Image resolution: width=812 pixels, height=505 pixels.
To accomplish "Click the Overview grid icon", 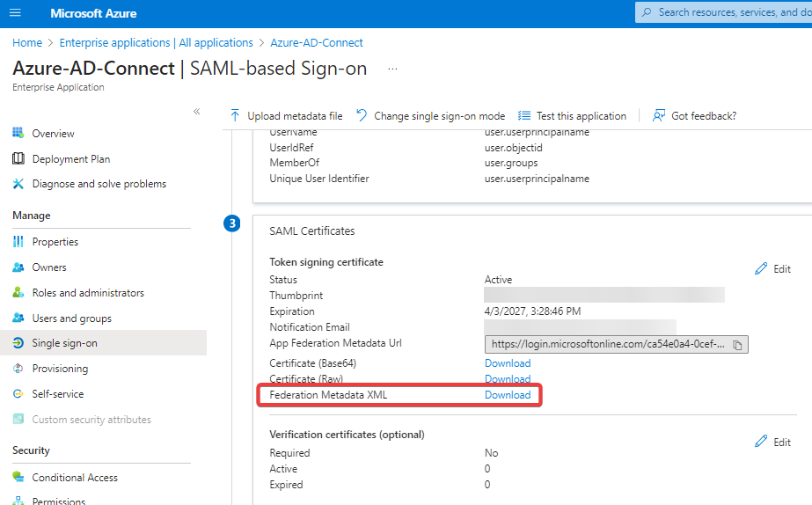I will 18,133.
